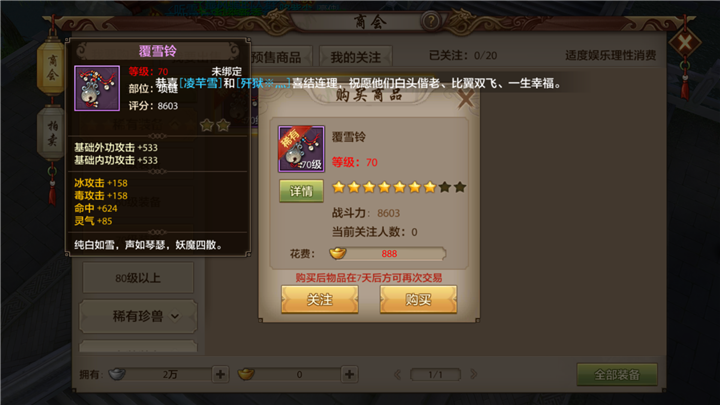Click the gold ingot icon in bottom bar
The height and width of the screenshot is (405, 720).
coord(246,374)
